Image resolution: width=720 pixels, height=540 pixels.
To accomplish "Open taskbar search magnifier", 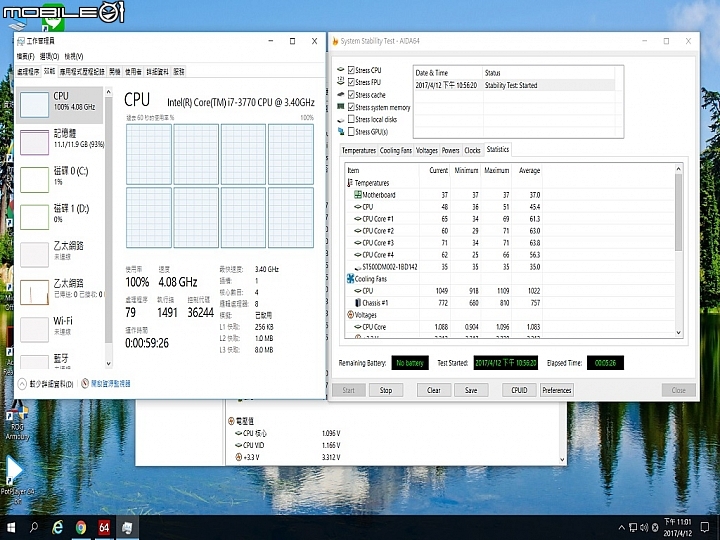I will pyautogui.click(x=34, y=528).
